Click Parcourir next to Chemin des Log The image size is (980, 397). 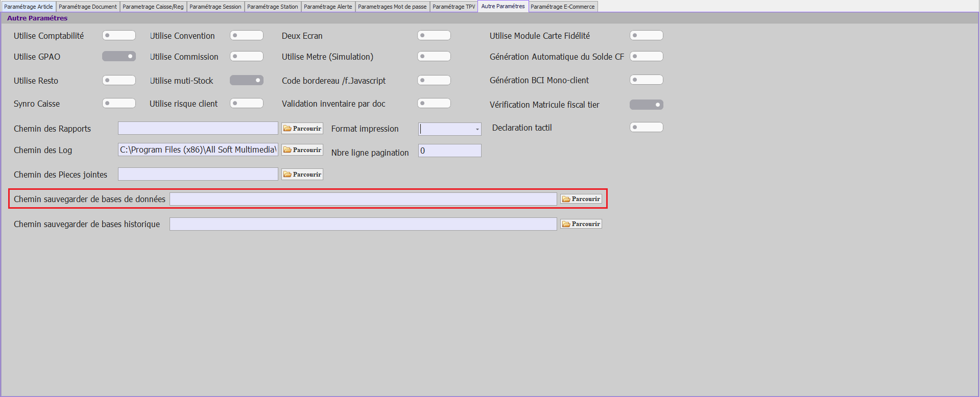[302, 150]
